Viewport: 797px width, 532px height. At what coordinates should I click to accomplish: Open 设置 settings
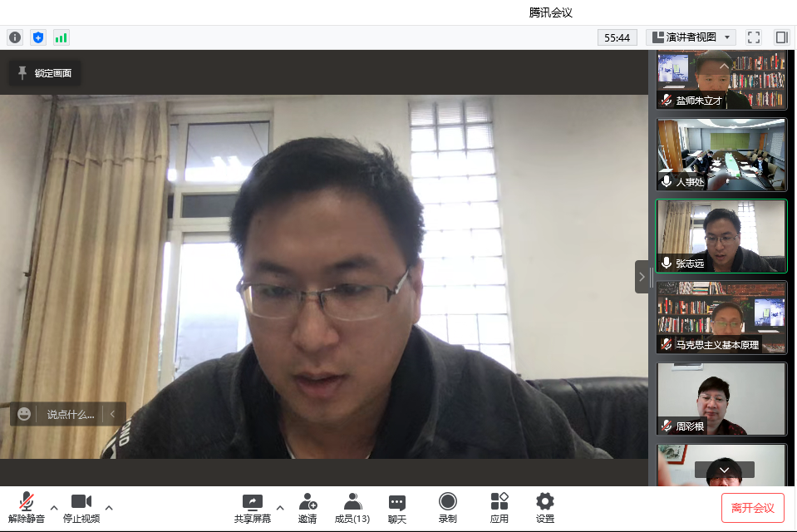pos(544,508)
